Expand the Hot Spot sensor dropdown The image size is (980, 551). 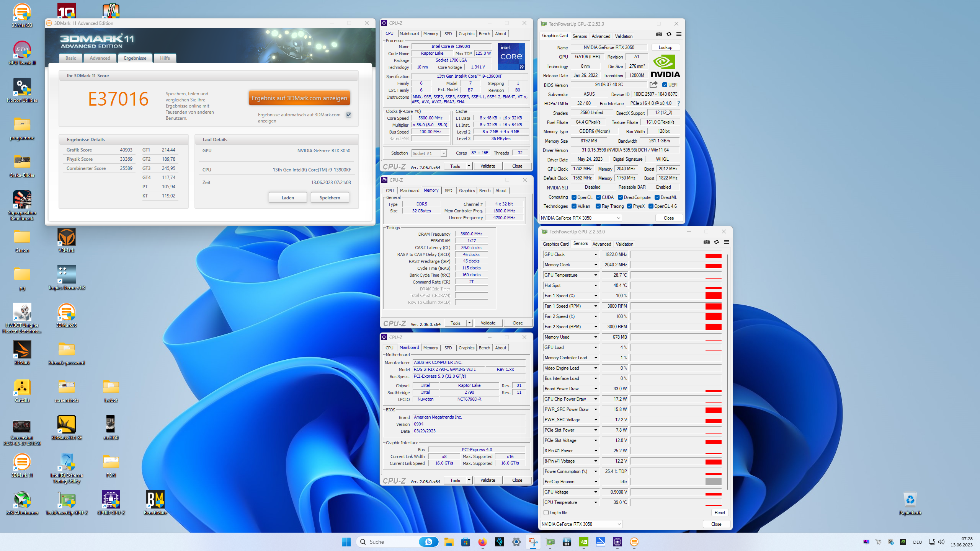(596, 285)
